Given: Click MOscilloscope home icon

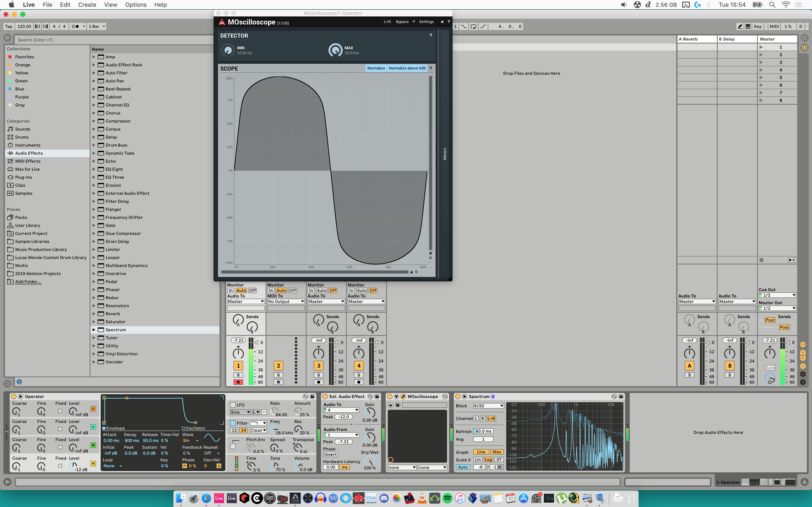Looking at the screenshot, I should coord(442,22).
